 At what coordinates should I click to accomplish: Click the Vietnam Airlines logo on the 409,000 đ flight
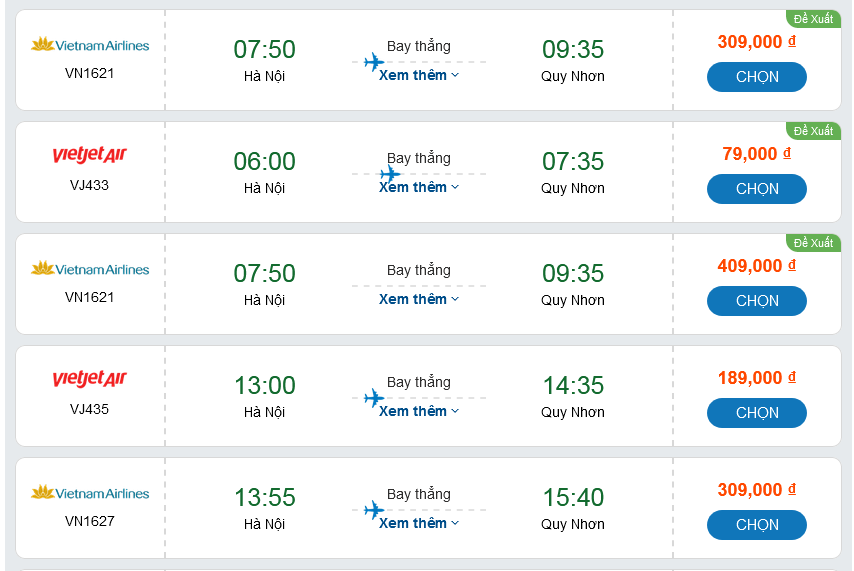point(90,269)
